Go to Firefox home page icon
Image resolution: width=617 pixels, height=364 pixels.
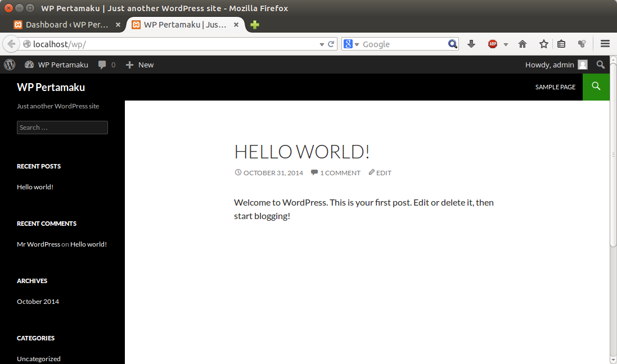coord(523,44)
